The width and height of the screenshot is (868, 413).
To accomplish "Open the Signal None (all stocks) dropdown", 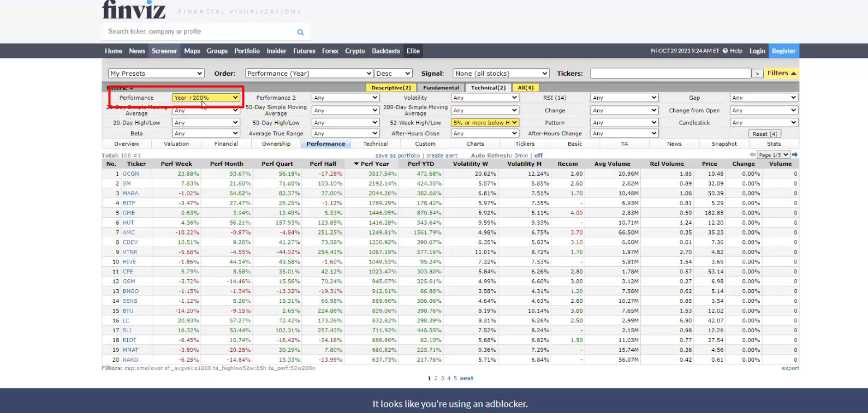I will point(501,74).
